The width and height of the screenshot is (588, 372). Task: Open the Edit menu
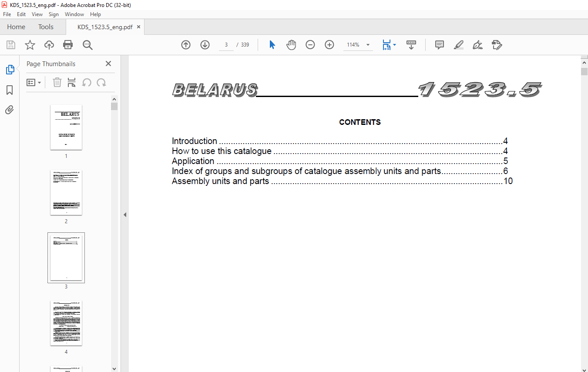coord(21,14)
